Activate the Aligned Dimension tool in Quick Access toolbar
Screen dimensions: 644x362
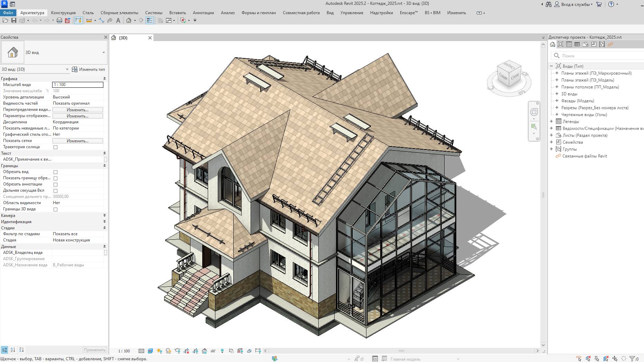(89, 20)
